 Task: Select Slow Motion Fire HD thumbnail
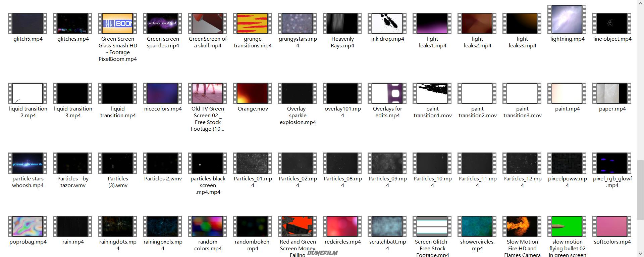tap(522, 226)
